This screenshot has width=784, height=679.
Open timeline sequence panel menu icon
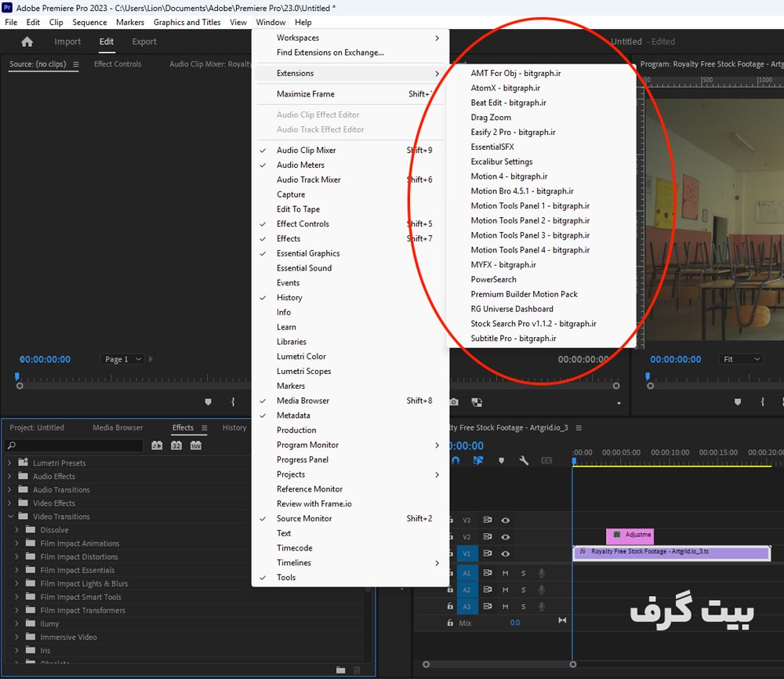(579, 427)
